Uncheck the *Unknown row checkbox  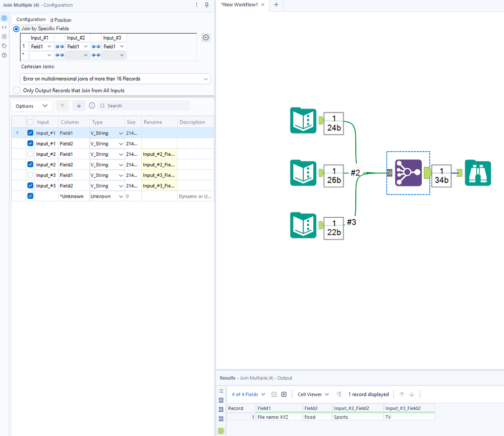pos(30,196)
